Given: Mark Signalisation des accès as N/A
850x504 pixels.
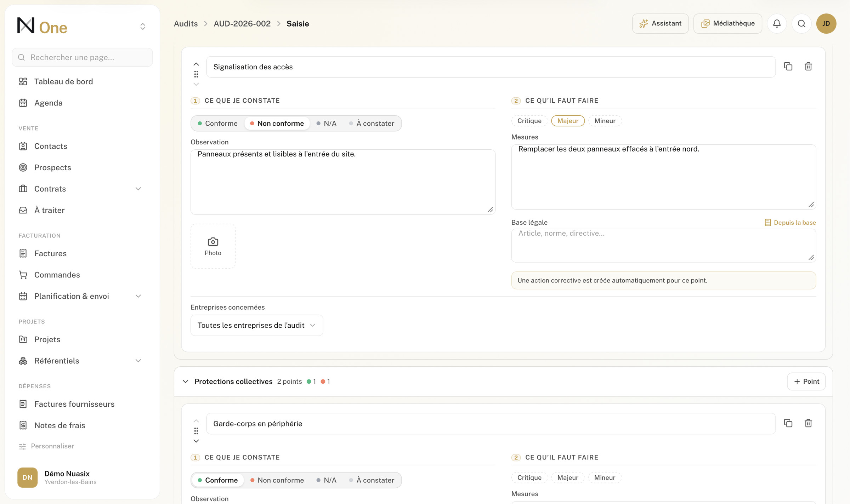Looking at the screenshot, I should [326, 123].
